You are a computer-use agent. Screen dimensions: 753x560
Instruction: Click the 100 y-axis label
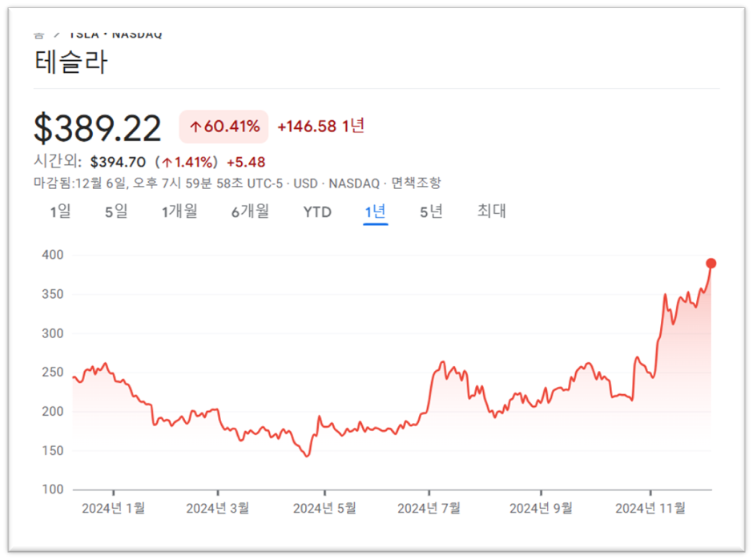point(52,489)
